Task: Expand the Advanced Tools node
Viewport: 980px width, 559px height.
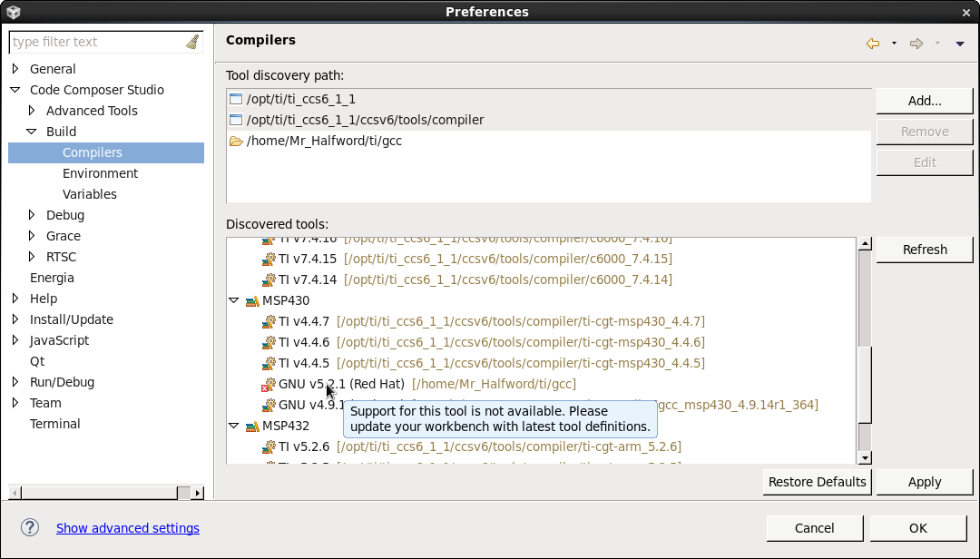Action: coord(32,111)
